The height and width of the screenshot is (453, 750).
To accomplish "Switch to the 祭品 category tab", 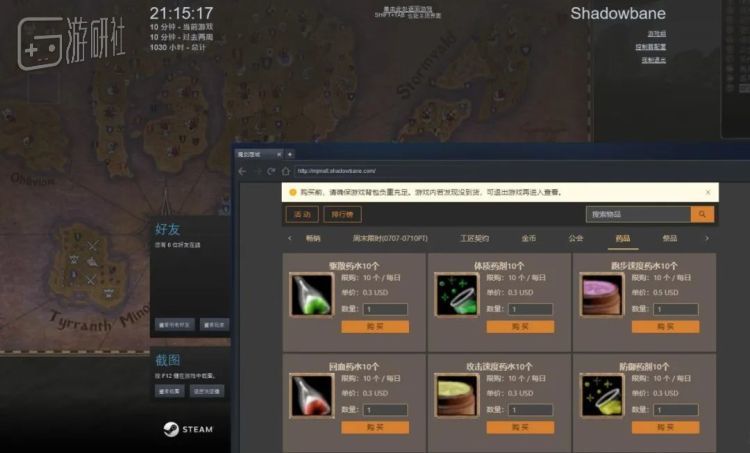I will [670, 238].
